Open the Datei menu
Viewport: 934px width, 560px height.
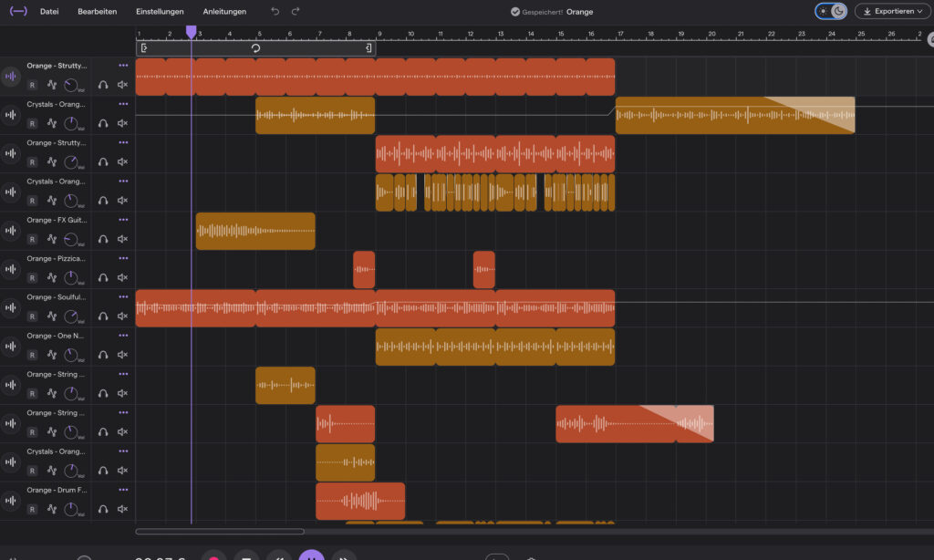tap(49, 11)
